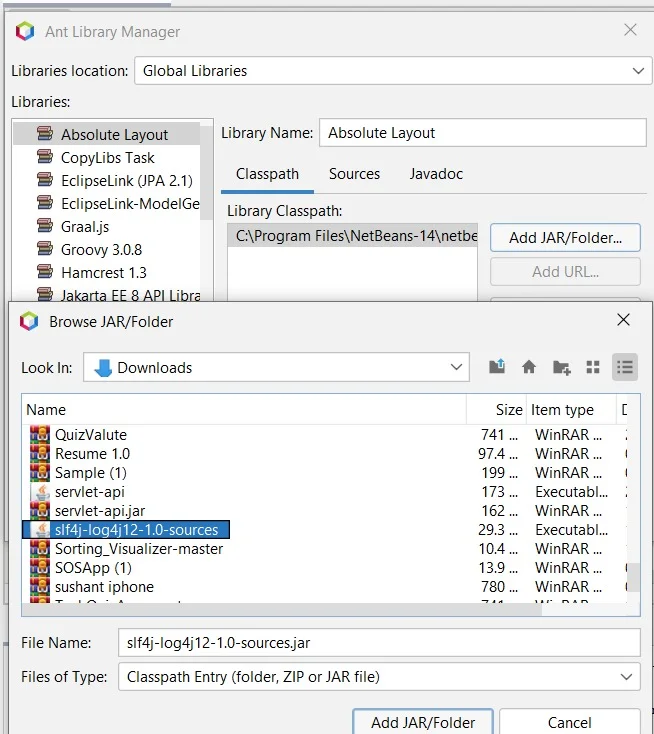Click NetBeans logo in Browse JAR/Folder title
The image size is (654, 734).
point(29,321)
